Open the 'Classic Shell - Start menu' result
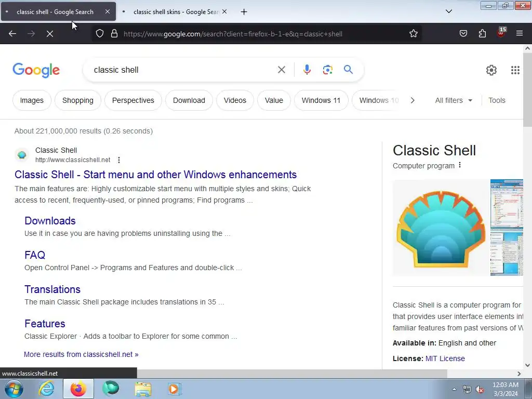Image resolution: width=532 pixels, height=399 pixels. tap(155, 175)
